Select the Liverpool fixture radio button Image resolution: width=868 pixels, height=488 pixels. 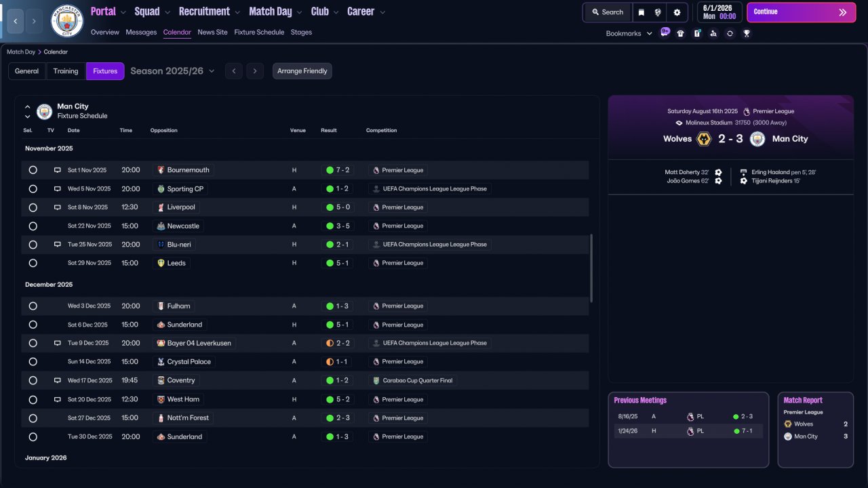[33, 207]
